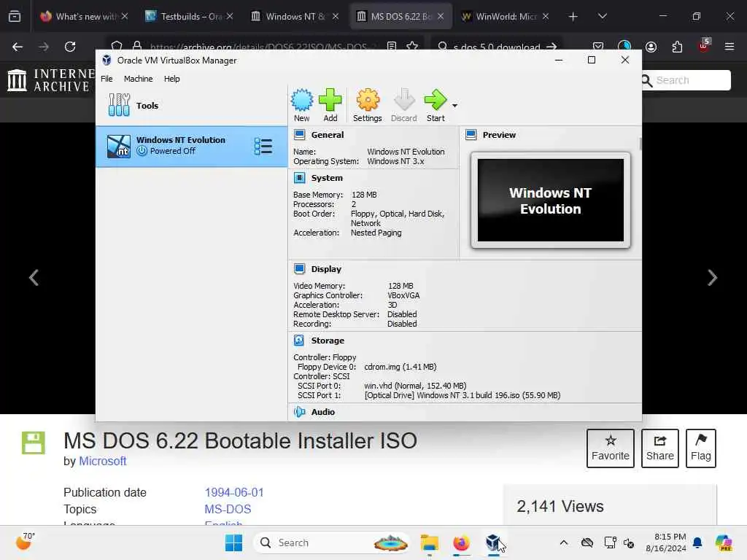Click the Storage section header icon
Viewport: 747px width, 560px height.
[x=299, y=341]
